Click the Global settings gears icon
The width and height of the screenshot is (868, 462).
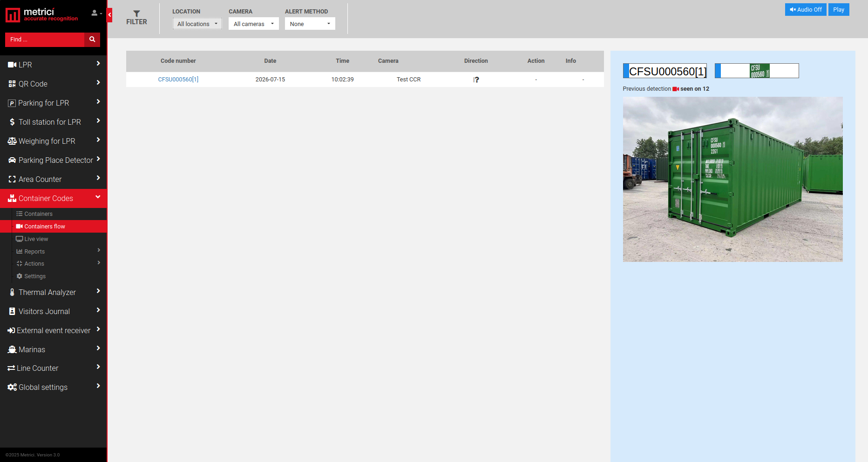(x=12, y=387)
